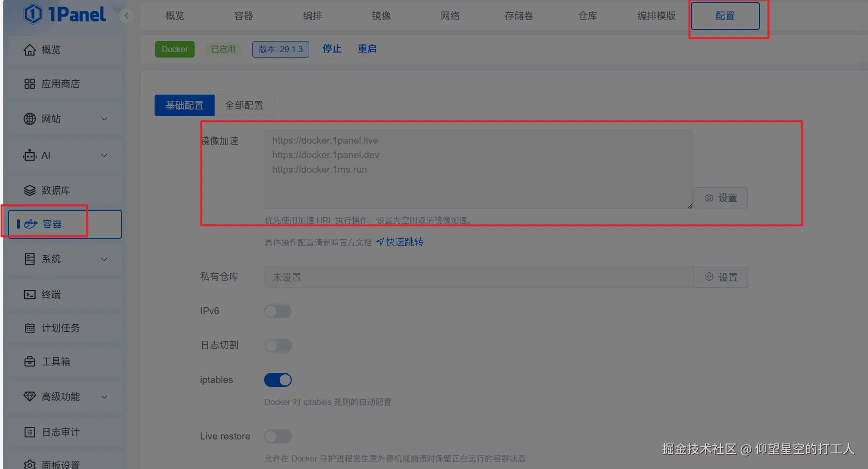Expand the AI submenu chevron
The image size is (868, 469).
point(105,156)
